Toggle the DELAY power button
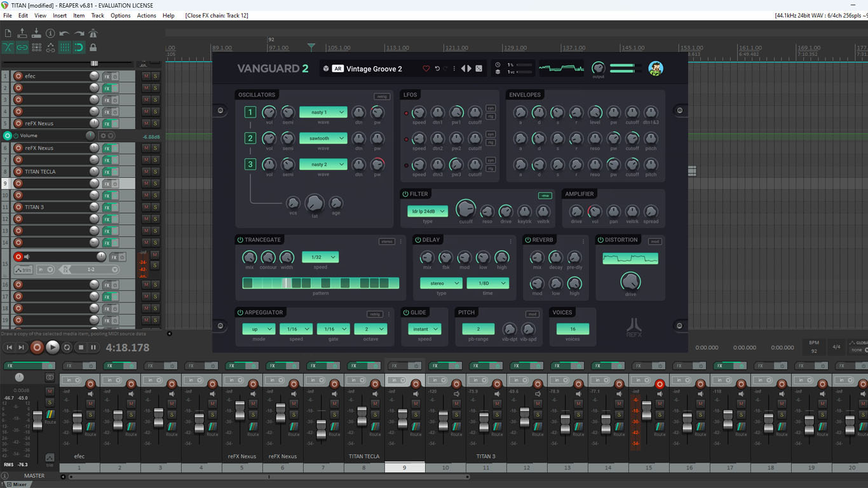 click(418, 240)
